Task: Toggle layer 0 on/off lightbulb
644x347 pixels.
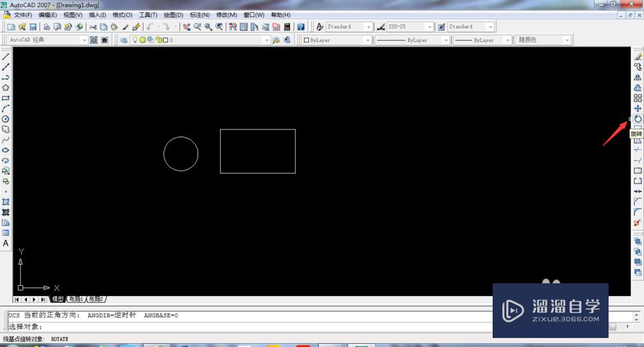Action: coord(135,40)
